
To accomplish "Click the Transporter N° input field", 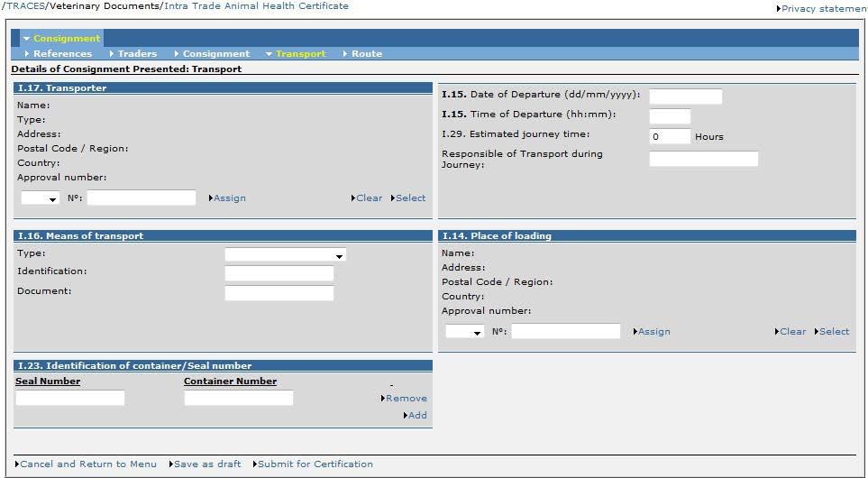I will pyautogui.click(x=142, y=198).
